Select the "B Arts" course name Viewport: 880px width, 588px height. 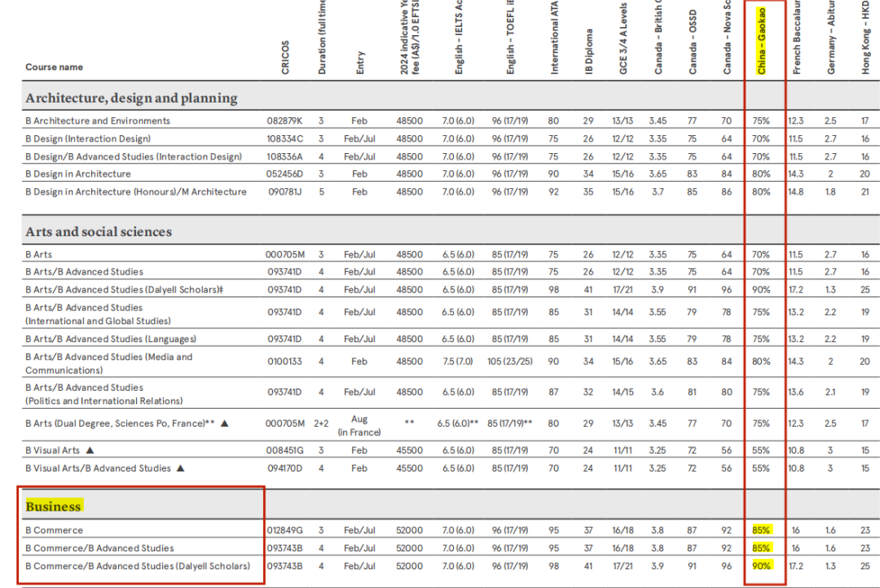39,255
